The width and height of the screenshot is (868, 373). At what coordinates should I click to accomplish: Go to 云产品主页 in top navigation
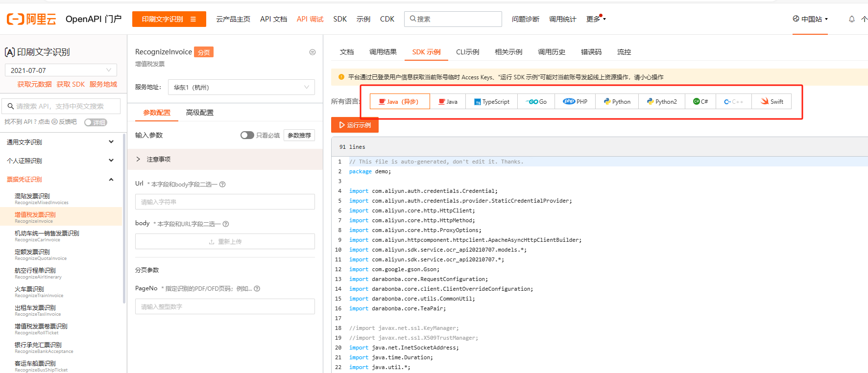tap(233, 19)
